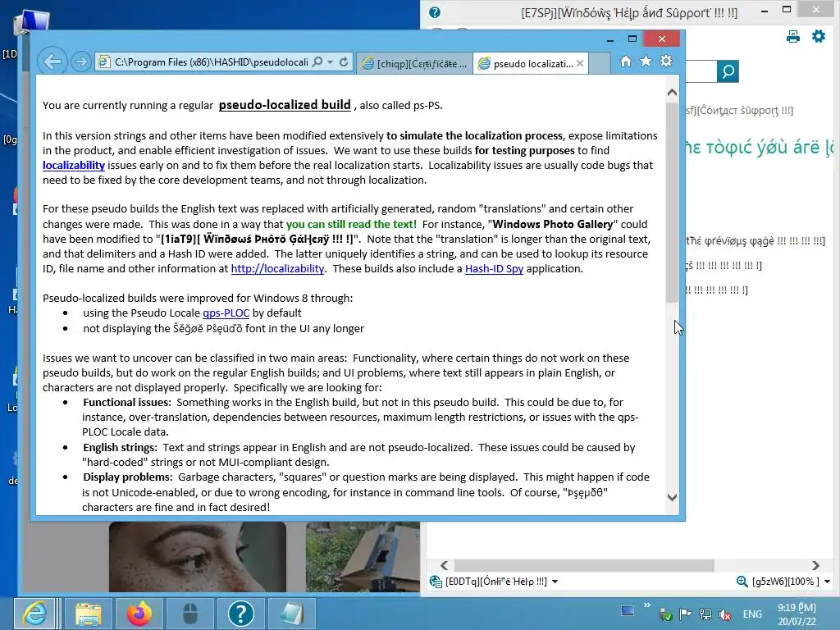Screen dimensions: 840x630
Task: Click the computer icon on the desktop
Action: (x=31, y=22)
